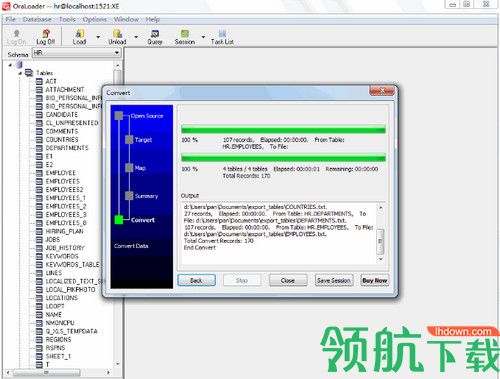Image resolution: width=500 pixels, height=379 pixels.
Task: Open the Load tool
Action: coord(79,37)
